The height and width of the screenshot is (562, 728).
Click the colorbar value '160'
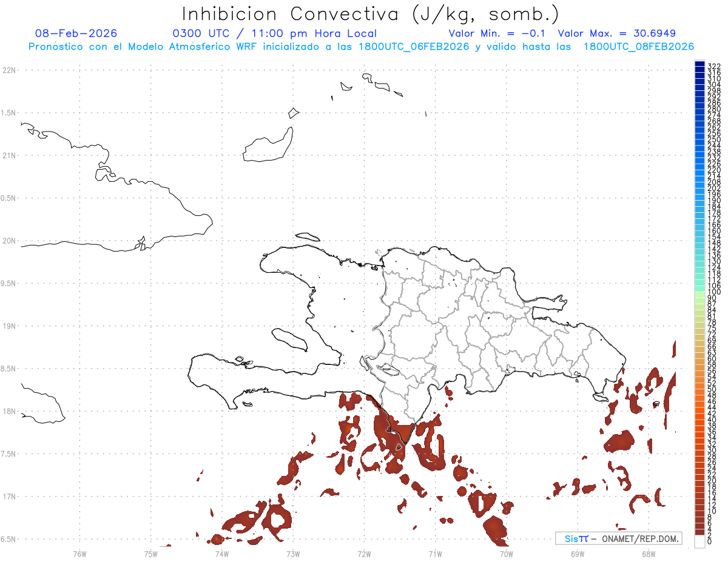click(714, 231)
